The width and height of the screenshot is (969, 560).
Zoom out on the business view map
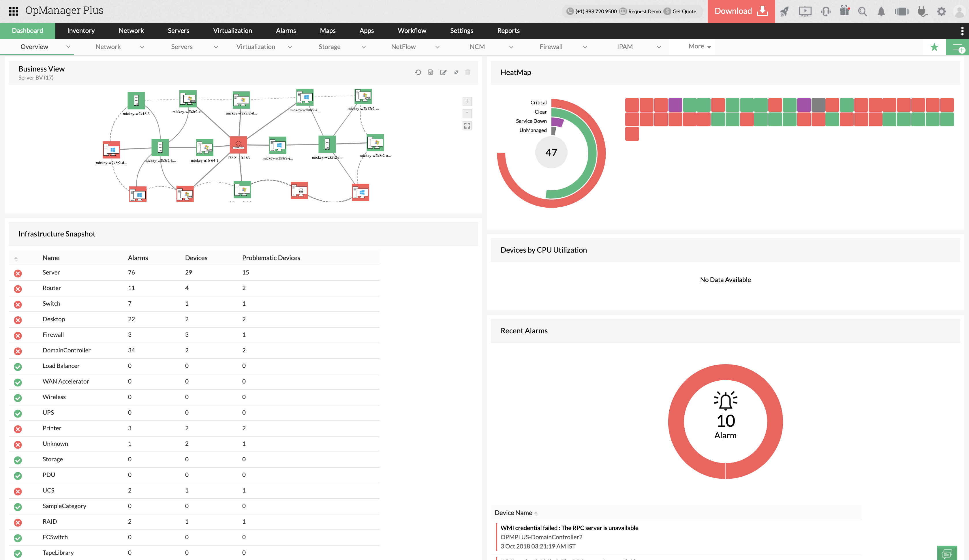click(x=467, y=113)
